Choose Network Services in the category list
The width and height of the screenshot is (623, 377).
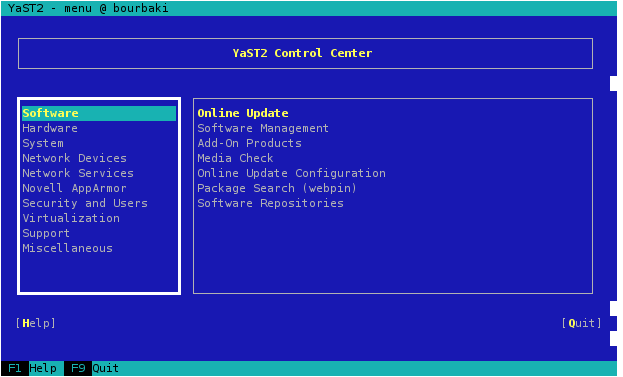pyautogui.click(x=78, y=174)
